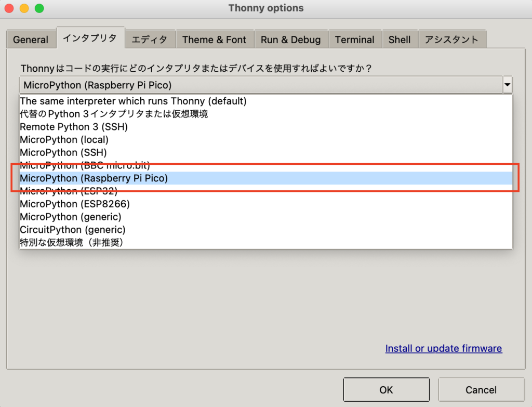
Task: Choose MicroPython (ESP32) option
Action: [265, 191]
